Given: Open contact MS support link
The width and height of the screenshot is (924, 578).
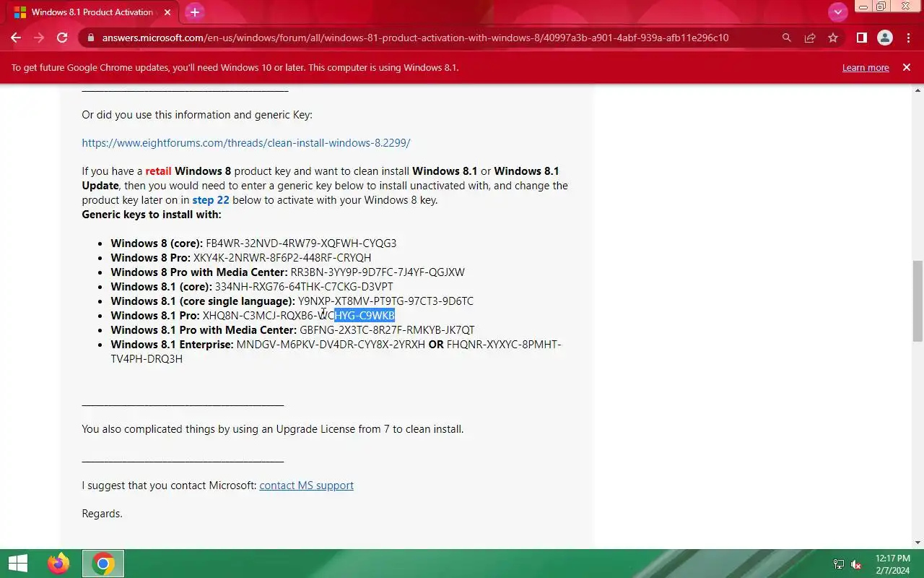Looking at the screenshot, I should point(306,486).
